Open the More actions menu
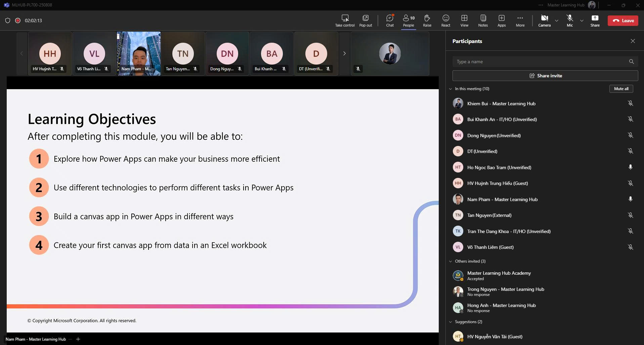The image size is (644, 345). tap(520, 21)
